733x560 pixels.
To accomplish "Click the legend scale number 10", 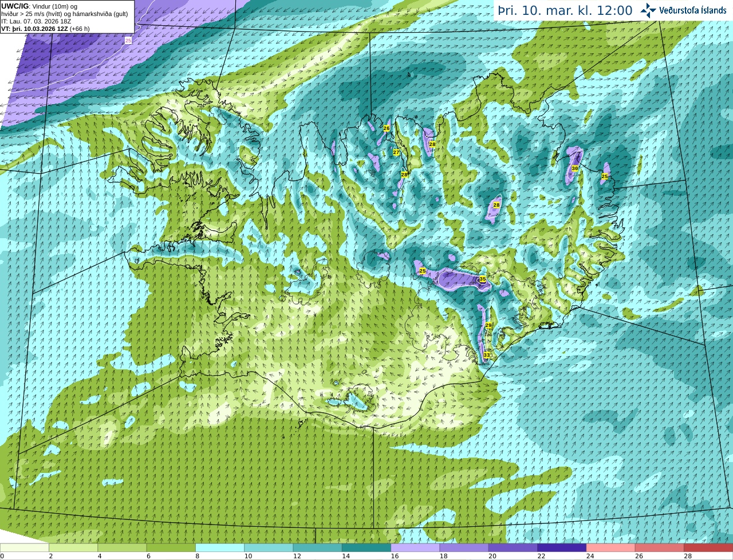I will tap(248, 556).
